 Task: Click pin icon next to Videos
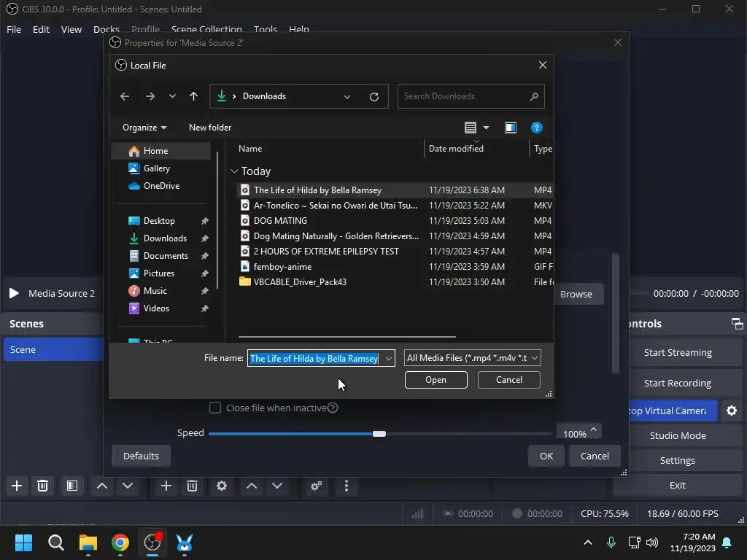(204, 308)
